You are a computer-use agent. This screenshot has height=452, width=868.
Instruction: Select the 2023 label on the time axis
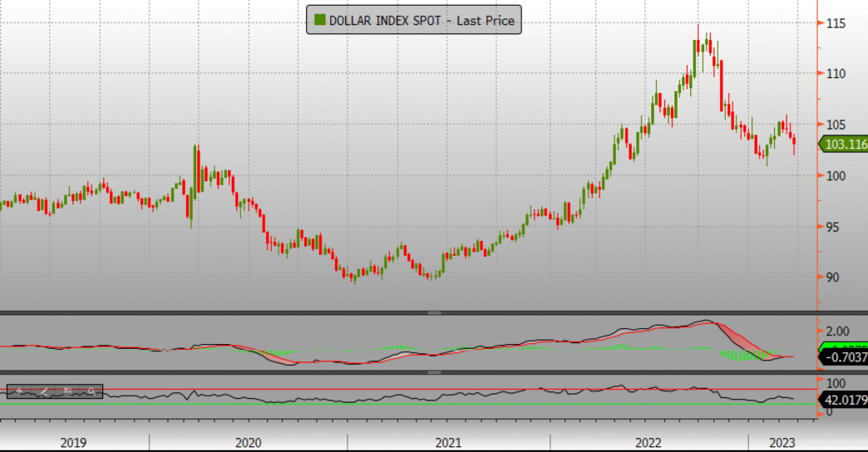(780, 442)
